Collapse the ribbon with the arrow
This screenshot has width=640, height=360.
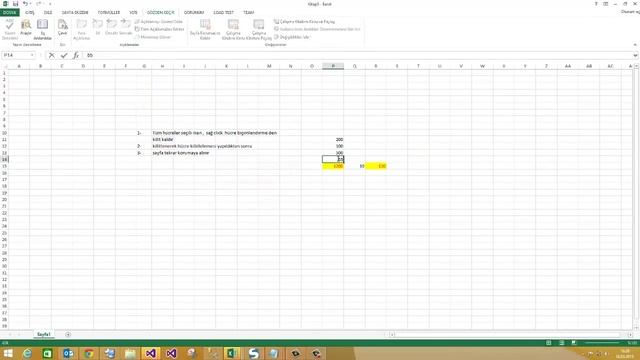[x=635, y=44]
